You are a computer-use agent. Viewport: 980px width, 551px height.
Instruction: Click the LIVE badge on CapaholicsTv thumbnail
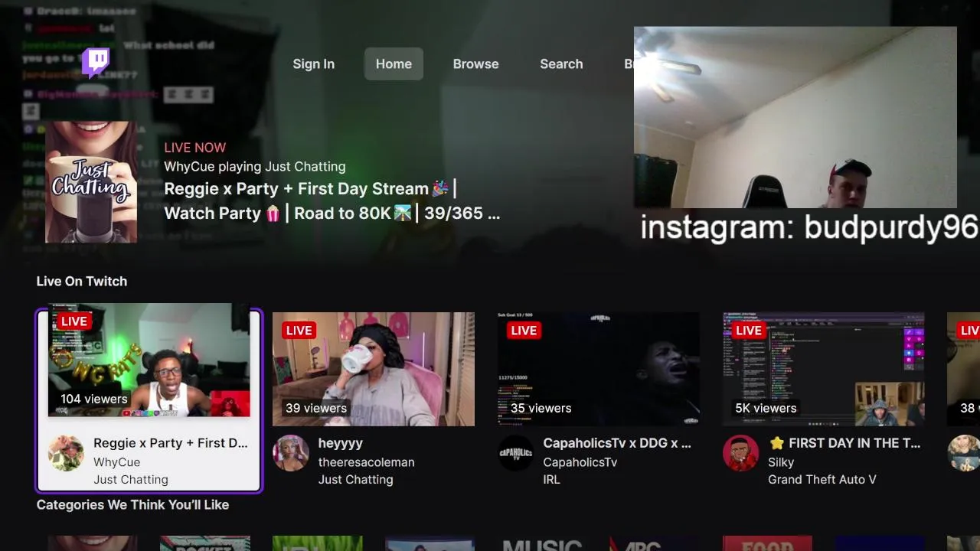pos(524,330)
